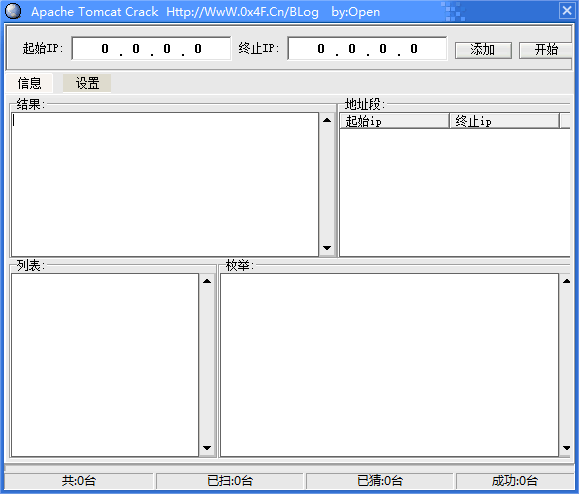Click the down arrow of 枚举 scrollbar
This screenshot has height=494, width=579.
click(566, 448)
